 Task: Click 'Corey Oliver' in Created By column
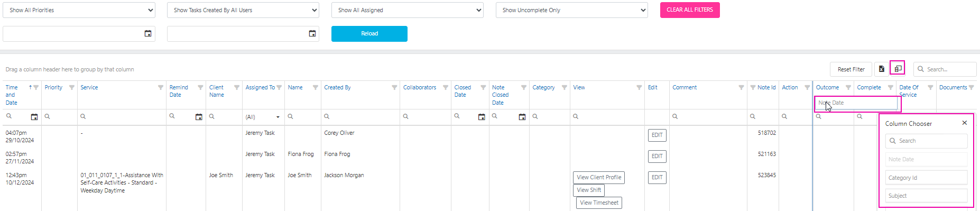[339, 133]
